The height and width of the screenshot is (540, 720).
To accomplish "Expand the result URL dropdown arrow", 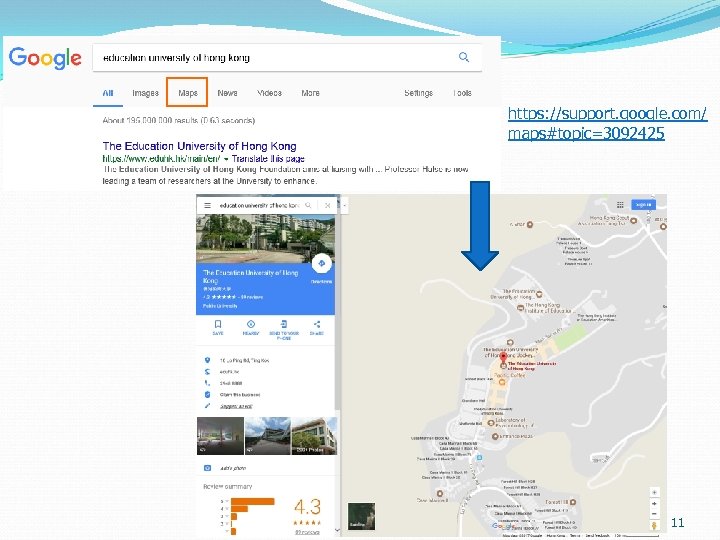I will click(226, 159).
